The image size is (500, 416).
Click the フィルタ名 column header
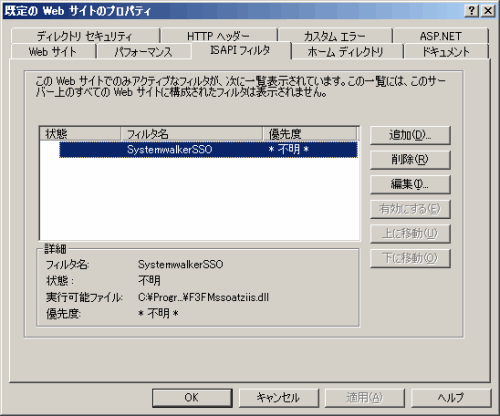tap(192, 134)
